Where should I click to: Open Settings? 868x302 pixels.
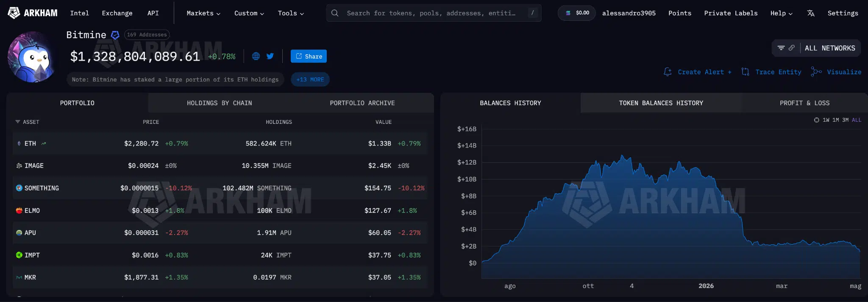click(x=843, y=13)
